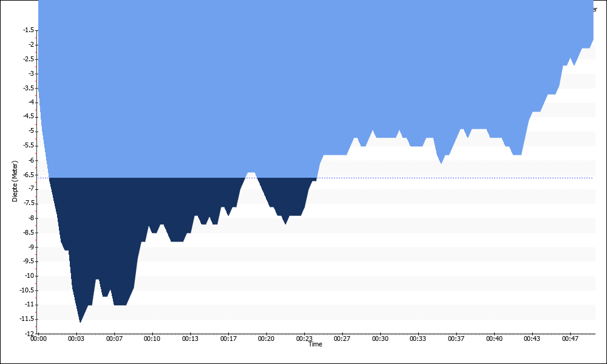Select the "-10" depth axis label
The height and width of the screenshot is (364, 607).
point(30,276)
